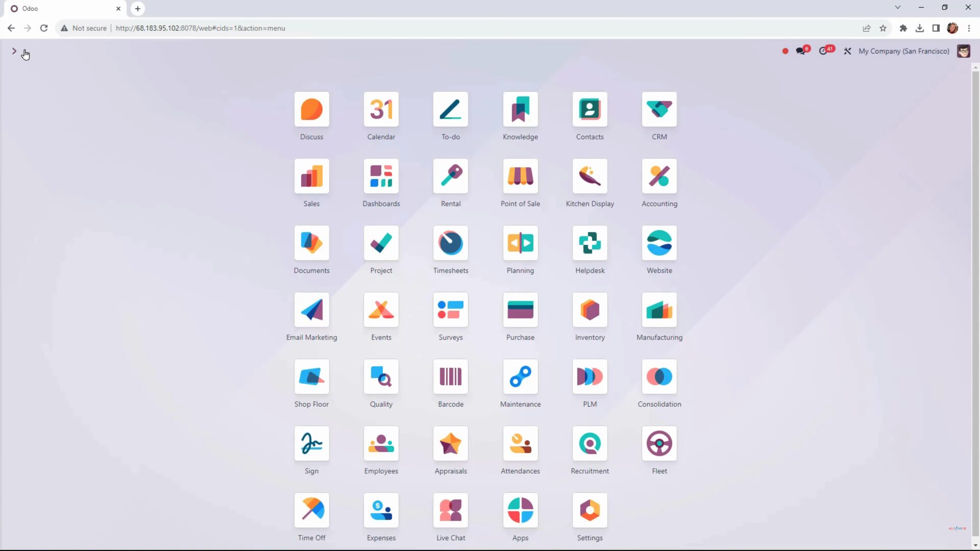The image size is (980, 551).
Task: Launch the Fleet app
Action: (x=659, y=443)
